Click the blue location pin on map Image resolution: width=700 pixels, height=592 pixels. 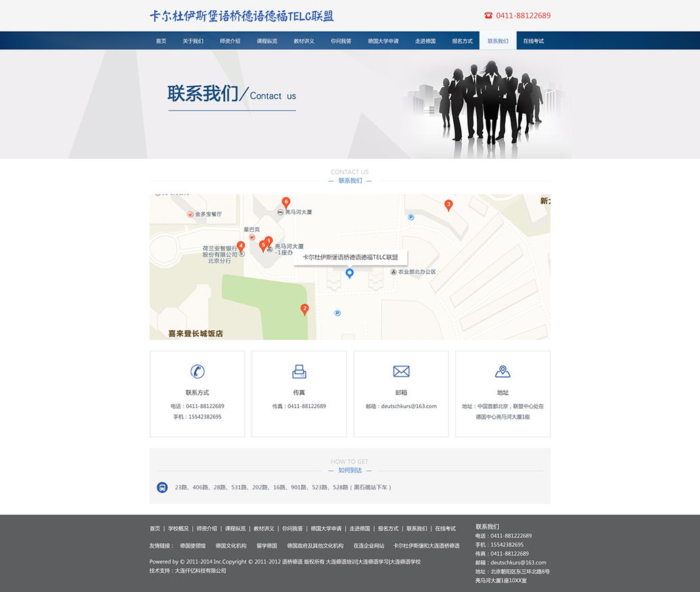(x=350, y=273)
